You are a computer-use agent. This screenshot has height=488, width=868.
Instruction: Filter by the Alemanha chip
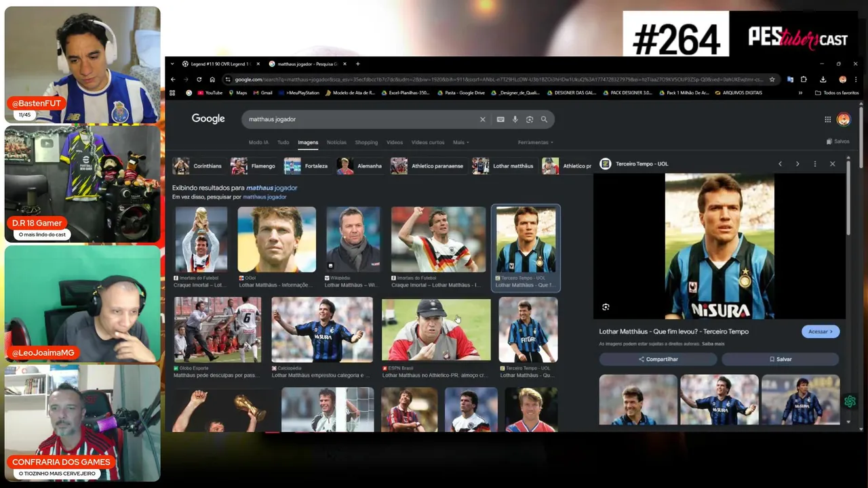coord(361,166)
